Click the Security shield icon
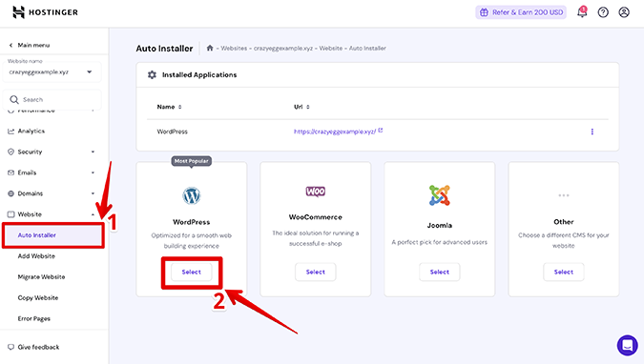Image resolution: width=644 pixels, height=364 pixels. click(x=10, y=152)
